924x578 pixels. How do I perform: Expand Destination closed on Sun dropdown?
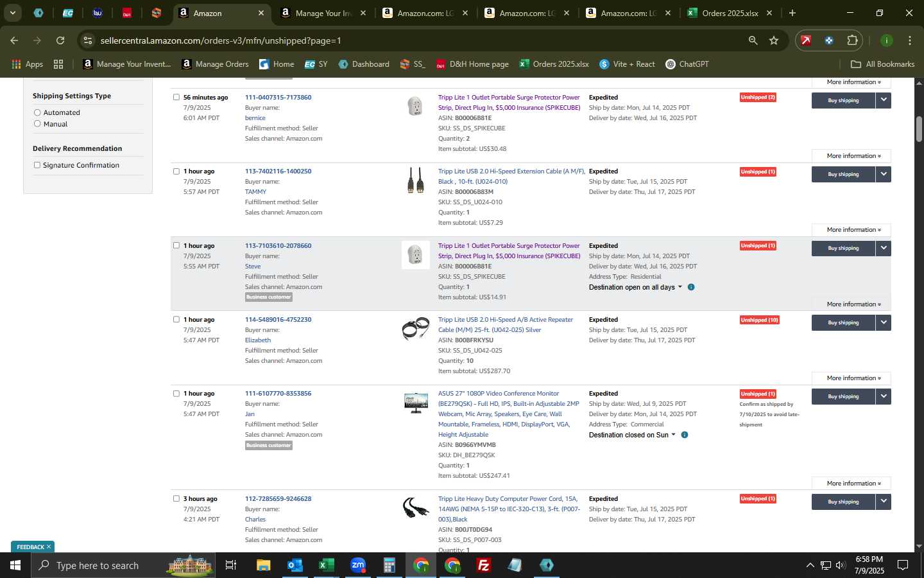[x=633, y=435]
